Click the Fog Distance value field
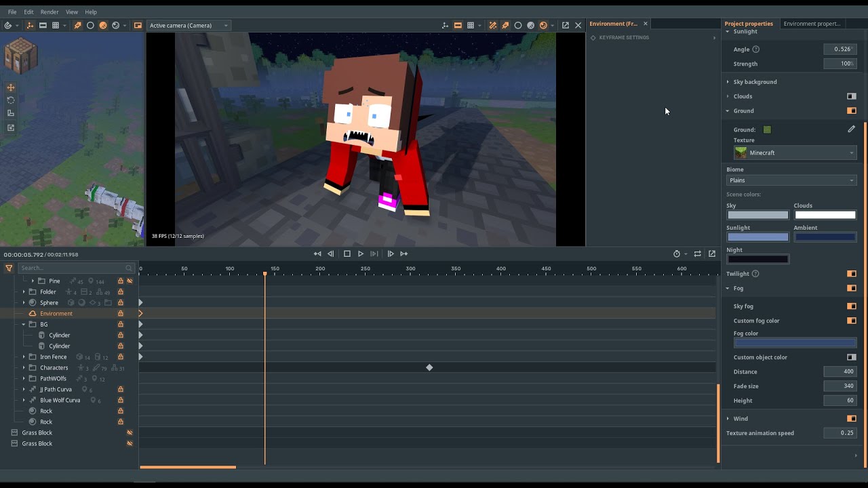Viewport: 868px width, 488px height. pyautogui.click(x=840, y=371)
